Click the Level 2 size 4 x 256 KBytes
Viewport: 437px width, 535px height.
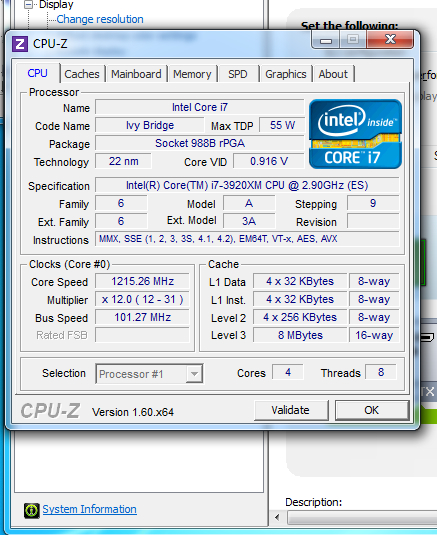tap(300, 317)
